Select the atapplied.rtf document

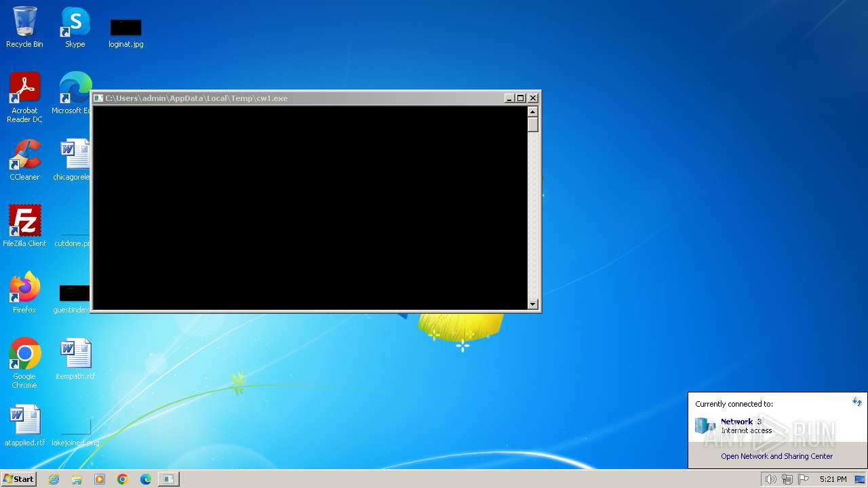point(24,426)
